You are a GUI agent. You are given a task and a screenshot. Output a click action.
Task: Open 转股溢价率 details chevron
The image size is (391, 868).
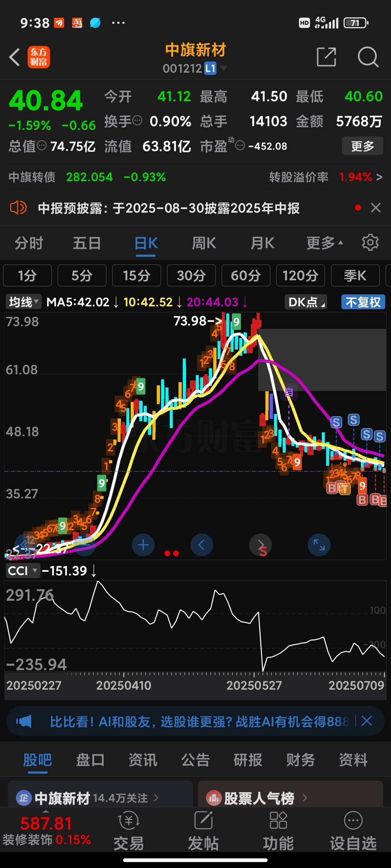click(379, 177)
